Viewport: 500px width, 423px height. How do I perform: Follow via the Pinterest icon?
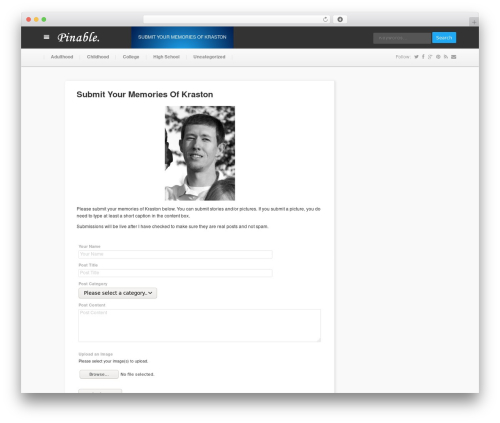(438, 57)
